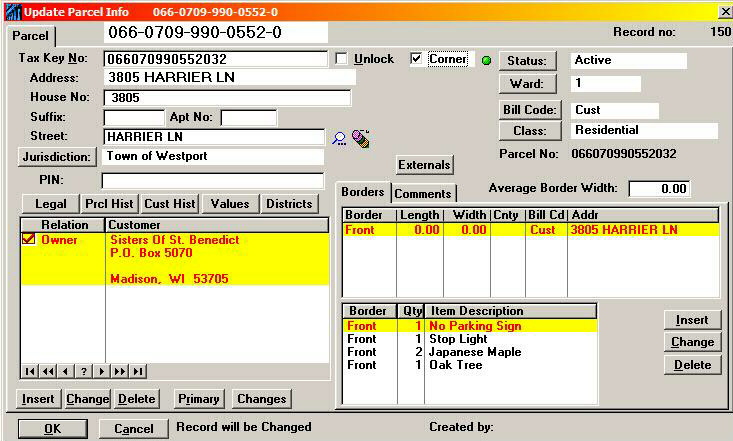
Task: Click the icon right of the street magnifier
Action: (x=359, y=138)
